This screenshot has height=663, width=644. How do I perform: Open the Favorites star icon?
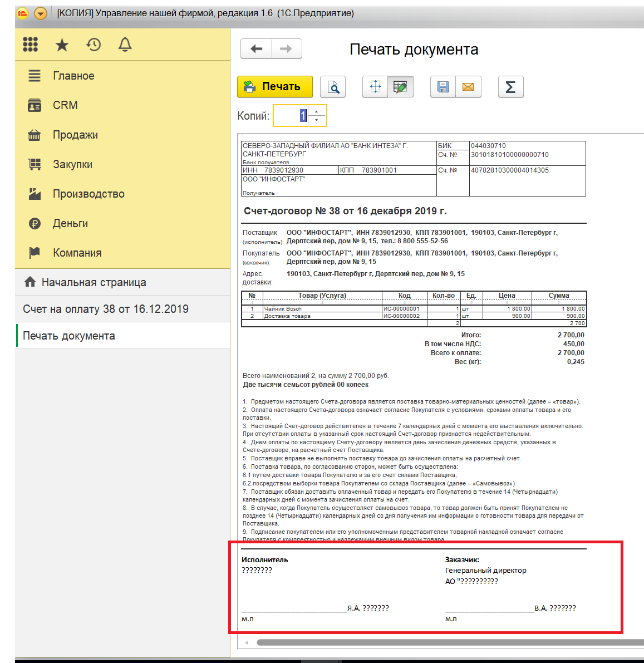[62, 45]
